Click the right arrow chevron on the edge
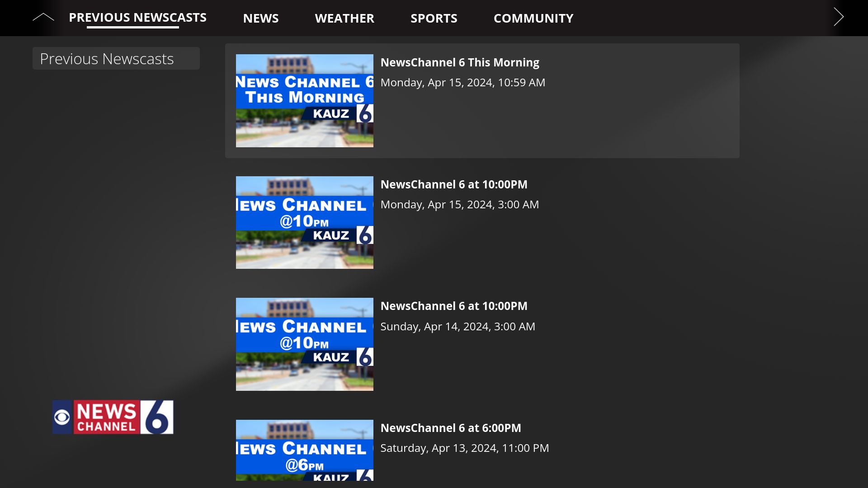 tap(839, 16)
